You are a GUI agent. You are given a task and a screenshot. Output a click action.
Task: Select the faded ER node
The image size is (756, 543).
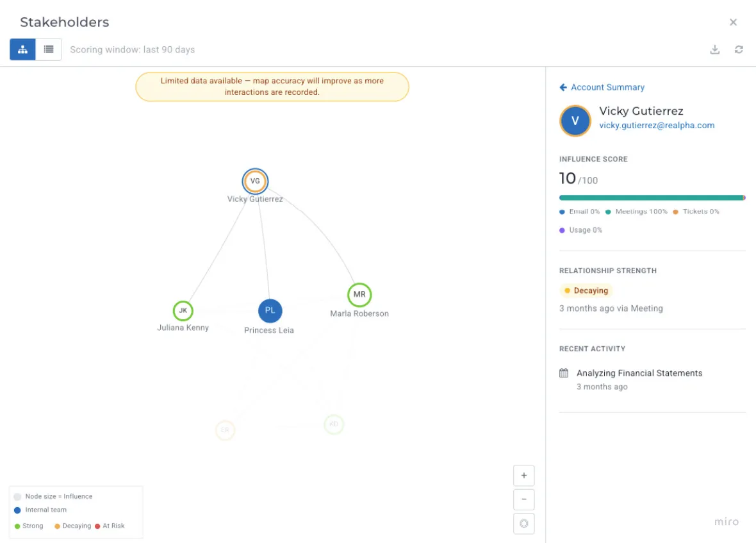pyautogui.click(x=225, y=430)
